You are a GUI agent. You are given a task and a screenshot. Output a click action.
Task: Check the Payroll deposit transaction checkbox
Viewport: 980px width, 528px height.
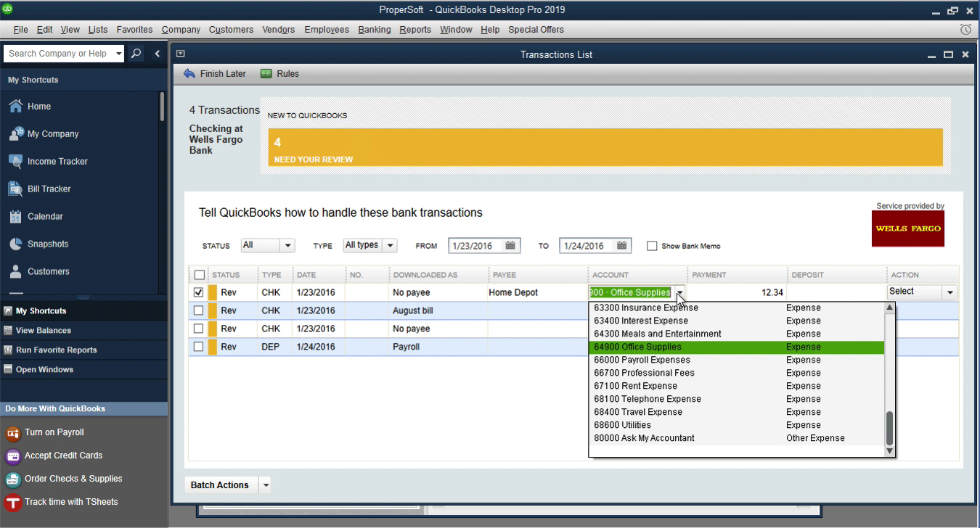(199, 347)
